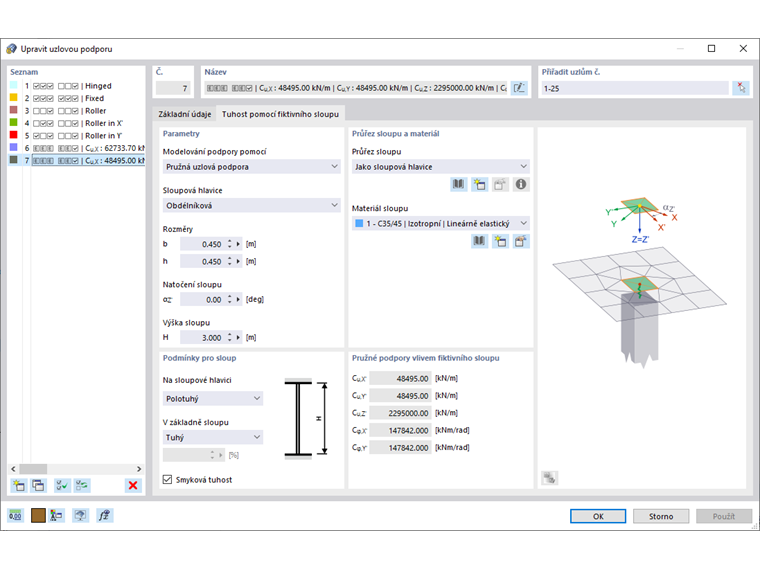Click the Storno button
Viewport: 760px width, 570px height.
pos(661,516)
